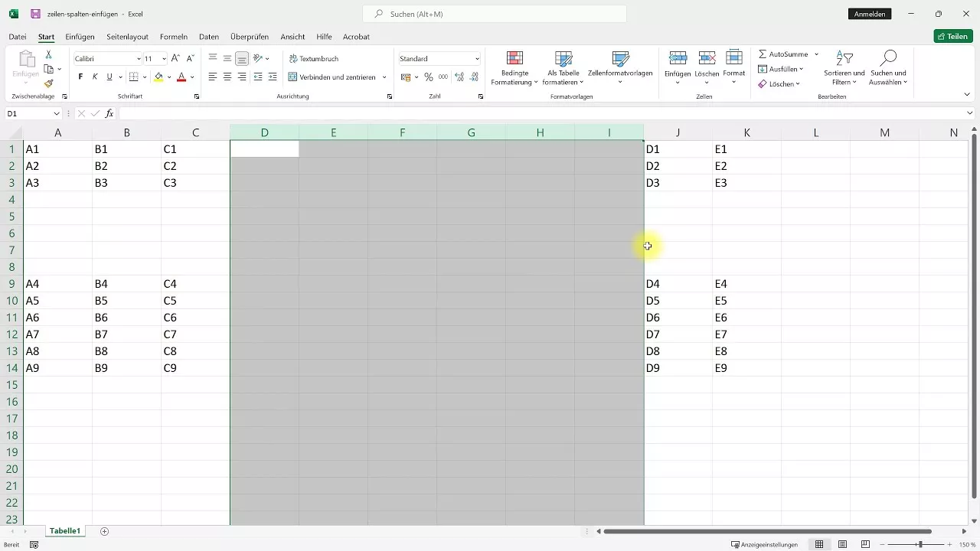980x551 pixels.
Task: Open the Acrobat tab
Action: [x=356, y=36]
